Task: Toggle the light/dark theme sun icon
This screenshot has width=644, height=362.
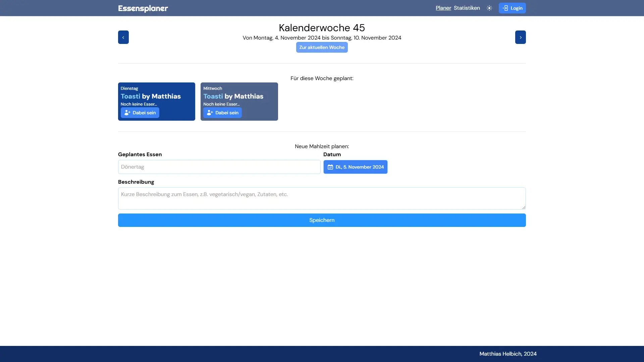Action: pyautogui.click(x=489, y=8)
